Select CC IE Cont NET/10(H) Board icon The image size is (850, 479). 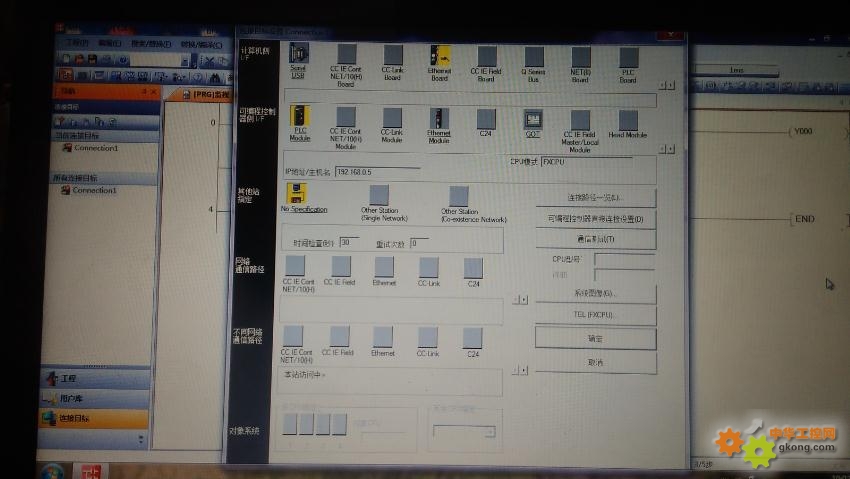click(347, 55)
